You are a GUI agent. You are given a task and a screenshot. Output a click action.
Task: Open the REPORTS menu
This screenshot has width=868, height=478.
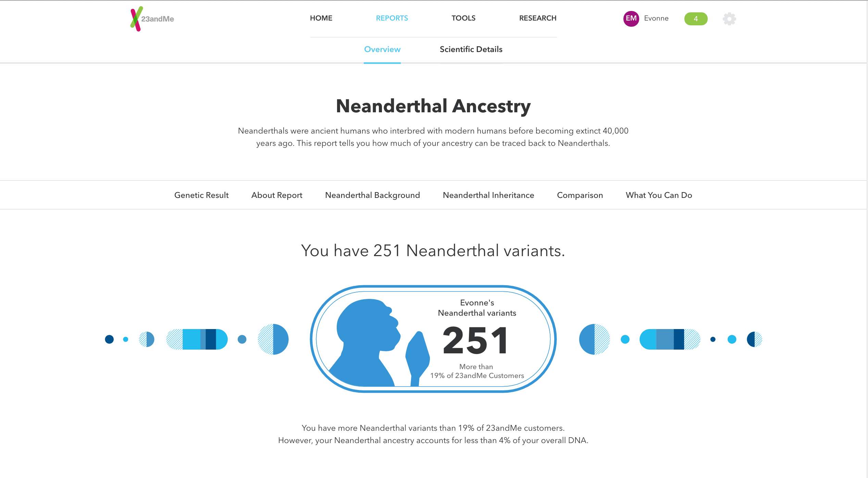[x=392, y=18]
